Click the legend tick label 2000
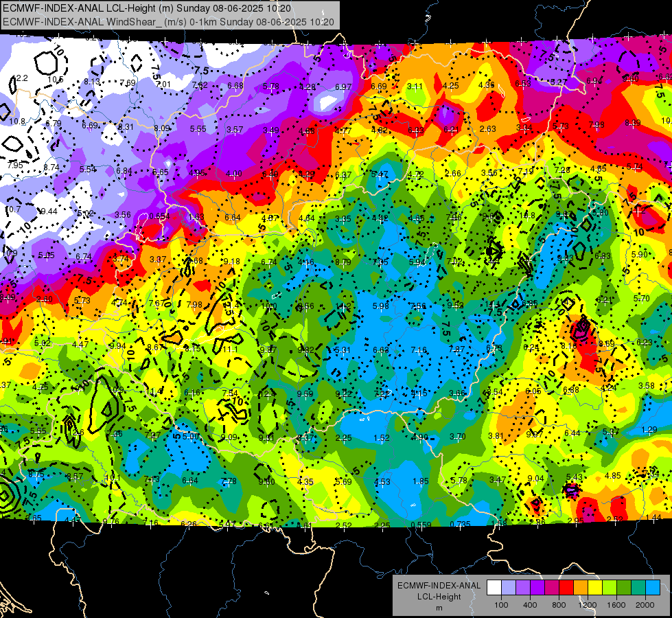 (645, 605)
